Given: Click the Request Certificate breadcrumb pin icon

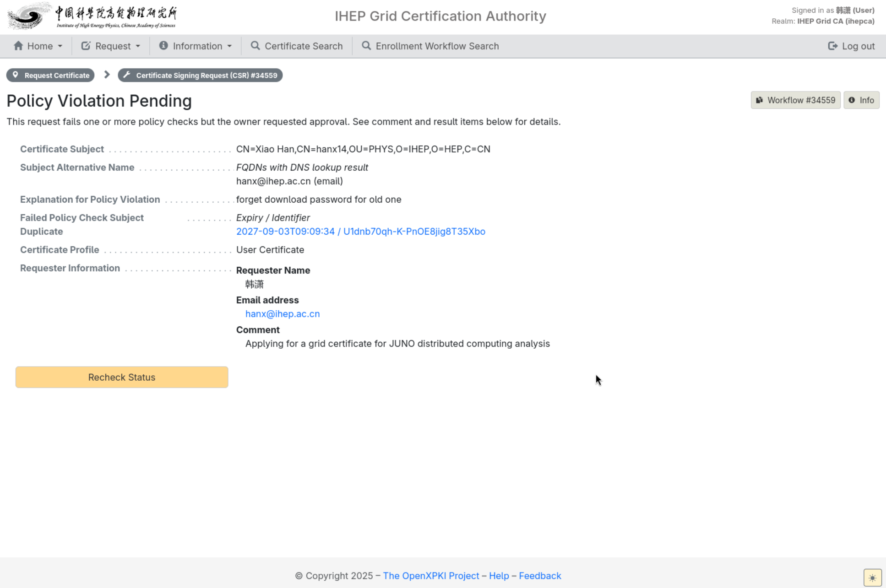Looking at the screenshot, I should pos(16,75).
